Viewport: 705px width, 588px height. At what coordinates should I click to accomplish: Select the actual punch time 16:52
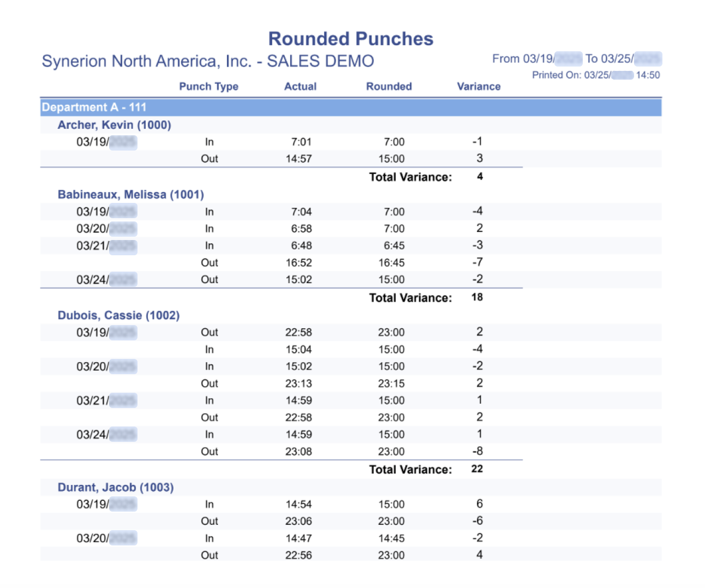click(x=298, y=263)
